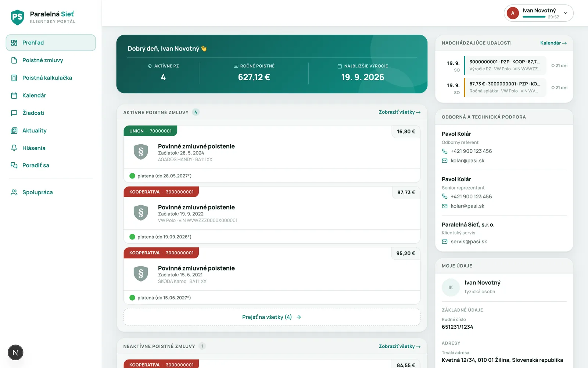This screenshot has height=368, width=588.
Task: Open the Spolupráca people icon
Action: 14,192
